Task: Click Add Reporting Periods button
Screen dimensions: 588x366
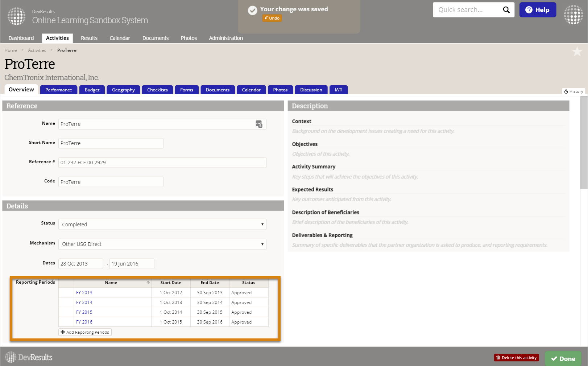Action: (x=85, y=332)
